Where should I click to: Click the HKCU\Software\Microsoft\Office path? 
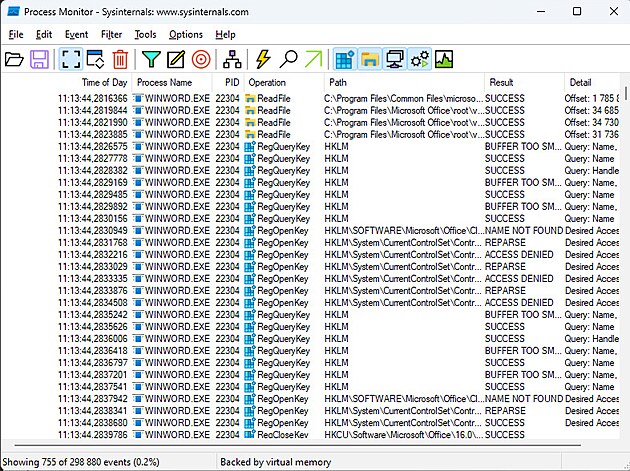(x=404, y=435)
